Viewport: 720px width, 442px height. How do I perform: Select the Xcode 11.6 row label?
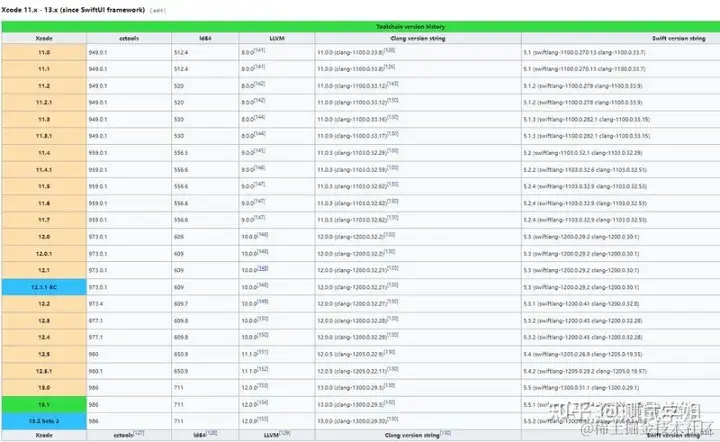44,203
